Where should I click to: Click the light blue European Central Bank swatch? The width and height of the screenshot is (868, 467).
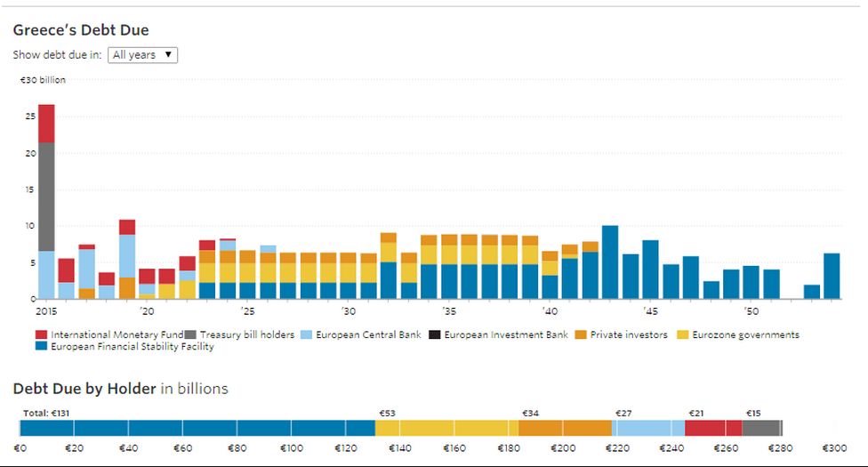tap(308, 335)
